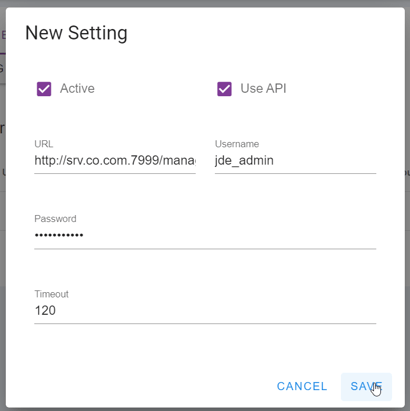Place cursor in the Timeout field

(205, 311)
